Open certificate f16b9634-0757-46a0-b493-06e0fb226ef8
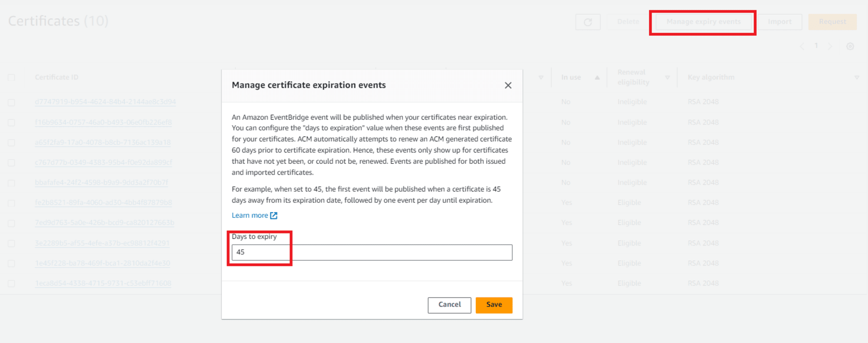The image size is (868, 343). 103,122
